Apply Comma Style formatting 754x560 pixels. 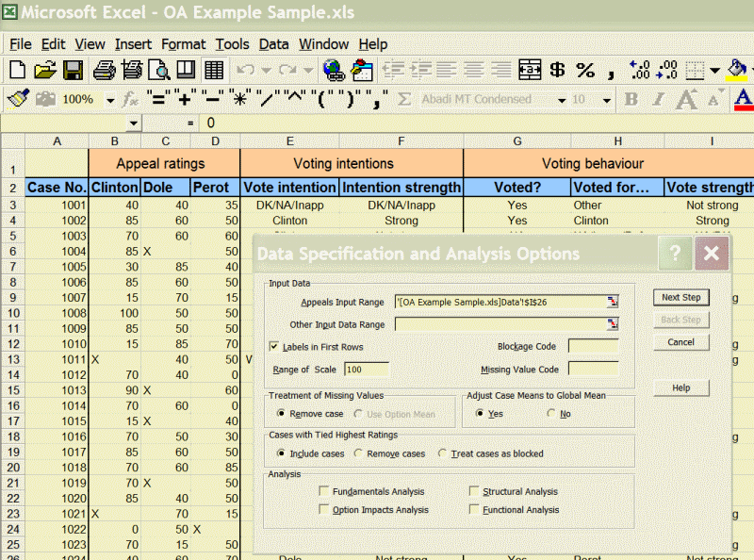[x=611, y=74]
